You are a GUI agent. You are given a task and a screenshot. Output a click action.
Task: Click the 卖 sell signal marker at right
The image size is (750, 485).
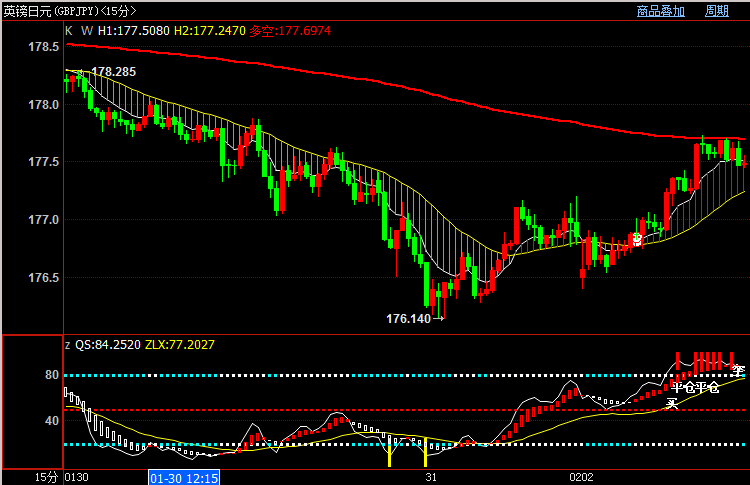tap(738, 371)
